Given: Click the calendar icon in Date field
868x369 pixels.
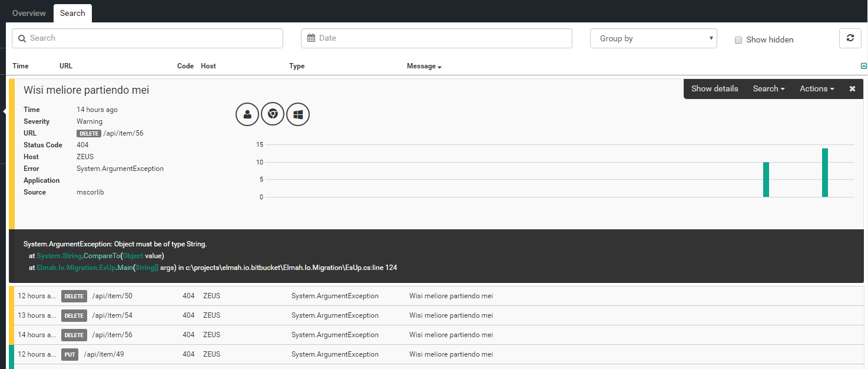Looking at the screenshot, I should click(311, 38).
